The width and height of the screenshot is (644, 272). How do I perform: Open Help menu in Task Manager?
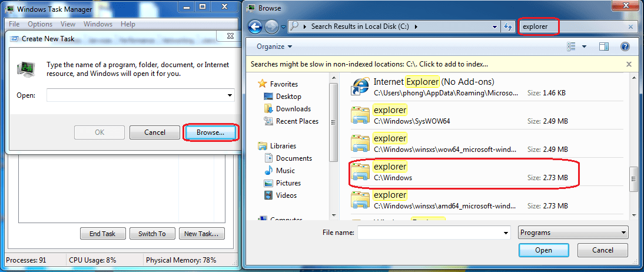click(128, 24)
